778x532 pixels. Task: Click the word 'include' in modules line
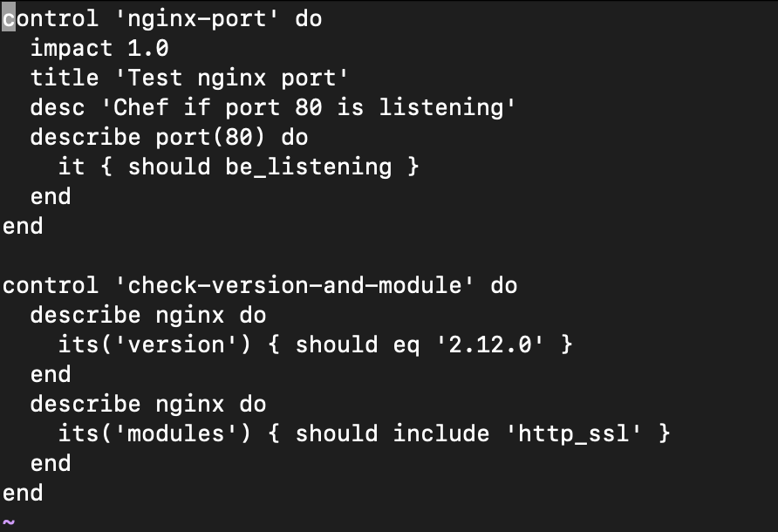coord(440,433)
